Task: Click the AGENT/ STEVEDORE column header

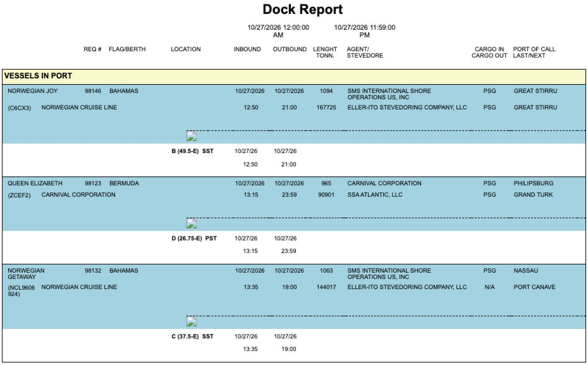Action: [365, 52]
